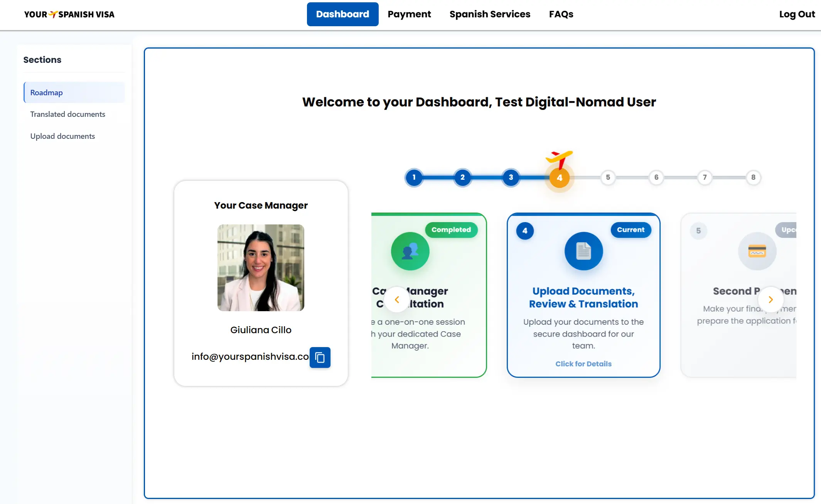
Task: Select Translated documents in the sidebar
Action: pos(67,114)
